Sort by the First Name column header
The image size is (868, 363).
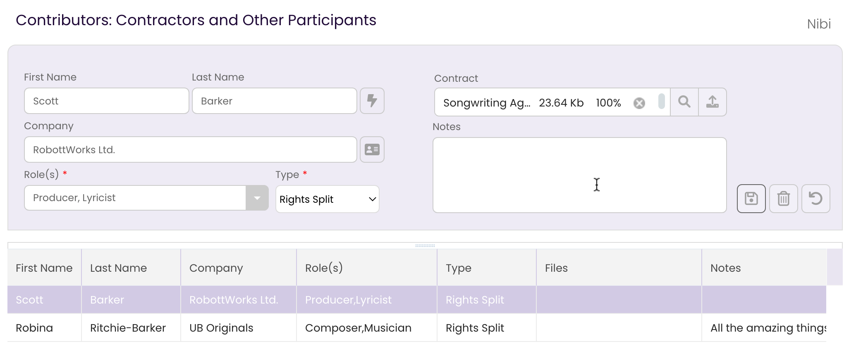pos(44,268)
